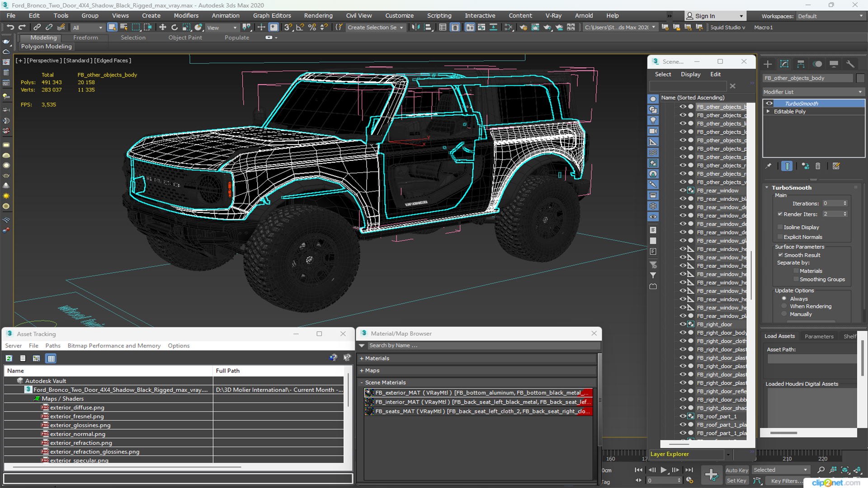Screen dimensions: 868x488
Task: Switch Asset Tracking to table view icon
Action: pos(51,358)
